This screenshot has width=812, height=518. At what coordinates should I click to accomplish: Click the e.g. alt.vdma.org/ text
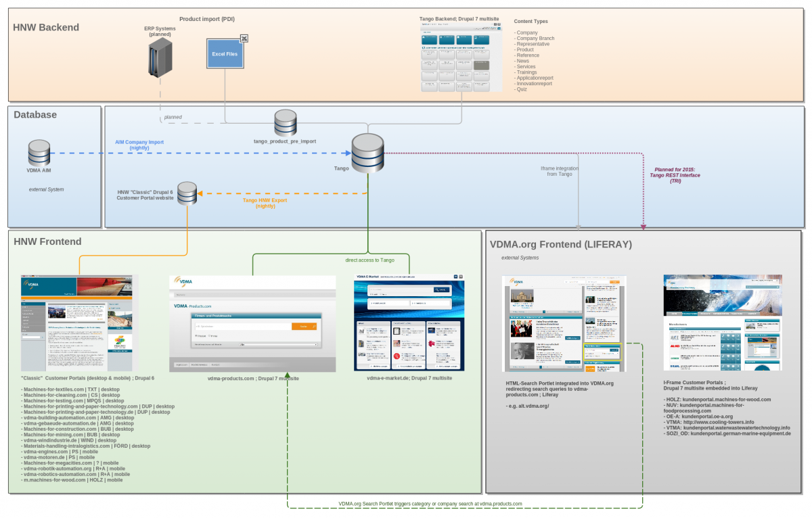527,406
